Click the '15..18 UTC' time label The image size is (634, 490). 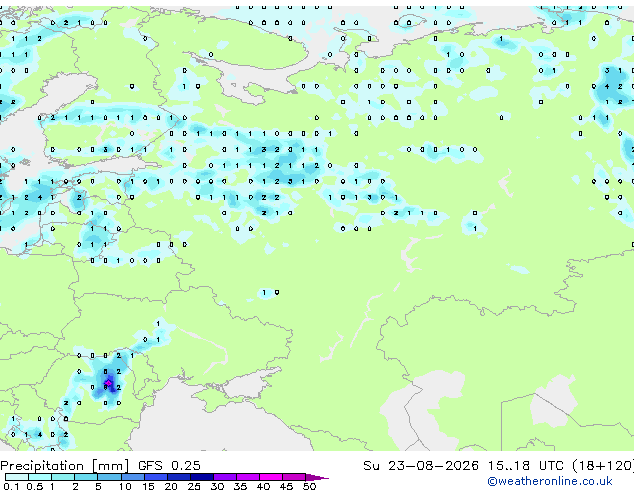526,466
